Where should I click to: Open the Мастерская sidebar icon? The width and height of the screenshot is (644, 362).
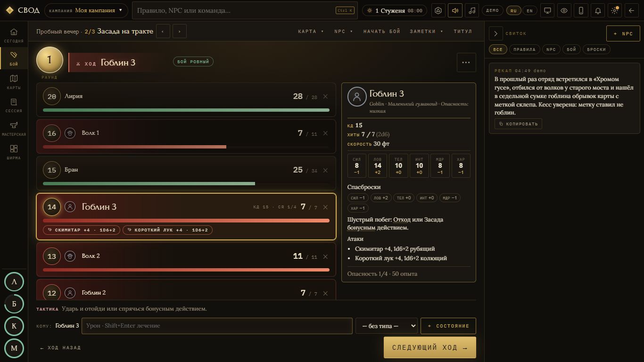tap(14, 128)
